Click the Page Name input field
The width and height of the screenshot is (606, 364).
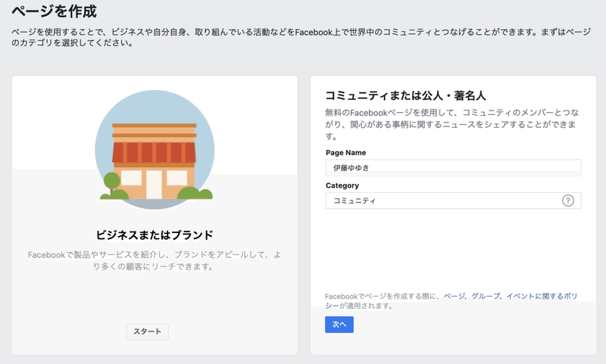coord(453,168)
